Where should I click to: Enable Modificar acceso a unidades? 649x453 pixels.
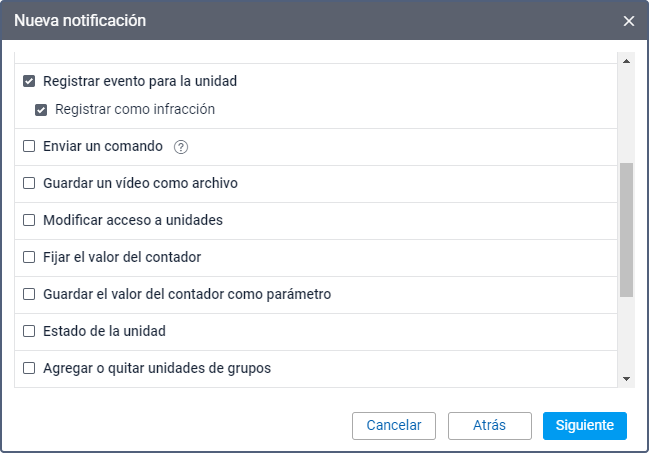click(29, 220)
